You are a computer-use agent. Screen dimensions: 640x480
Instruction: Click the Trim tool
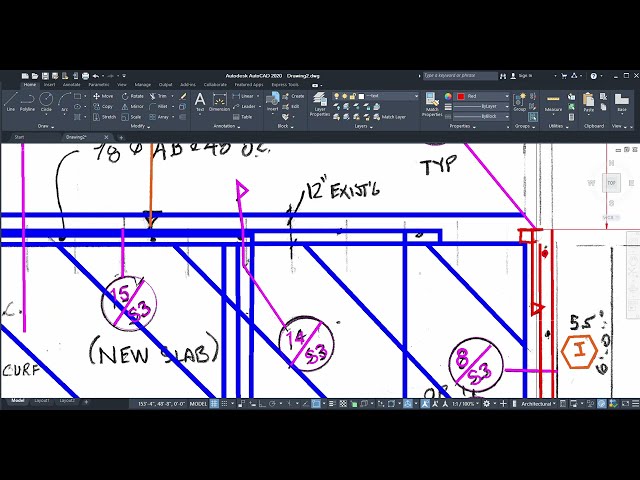[x=158, y=96]
